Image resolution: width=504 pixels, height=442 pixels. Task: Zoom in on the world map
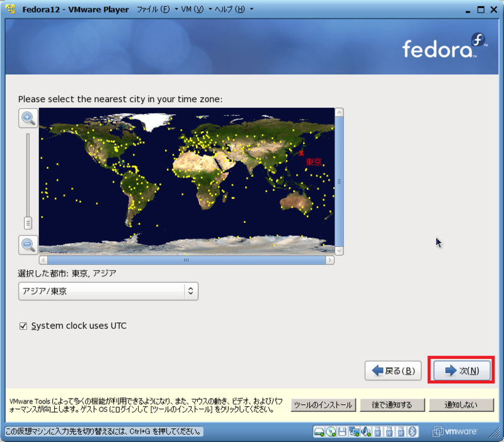click(28, 118)
